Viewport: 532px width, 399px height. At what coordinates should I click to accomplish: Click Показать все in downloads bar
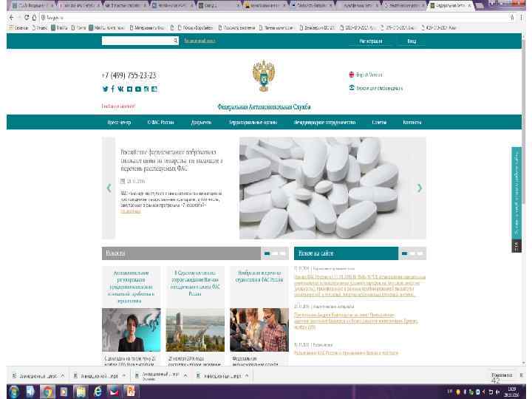[502, 375]
